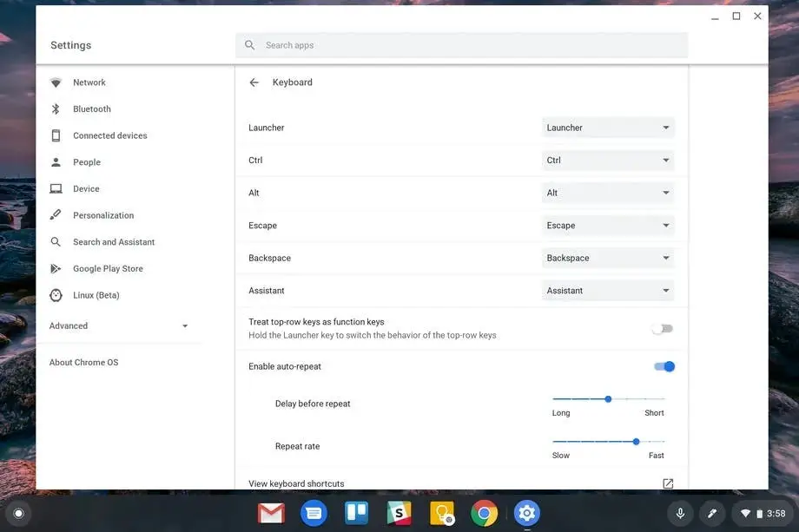
Task: Minimize the Settings window
Action: [x=715, y=17]
